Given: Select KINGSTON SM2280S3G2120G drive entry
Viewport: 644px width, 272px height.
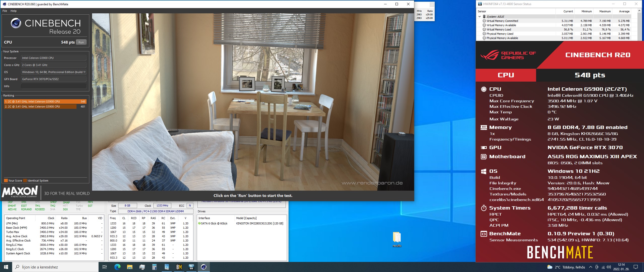Looking at the screenshot, I should click(242, 223).
